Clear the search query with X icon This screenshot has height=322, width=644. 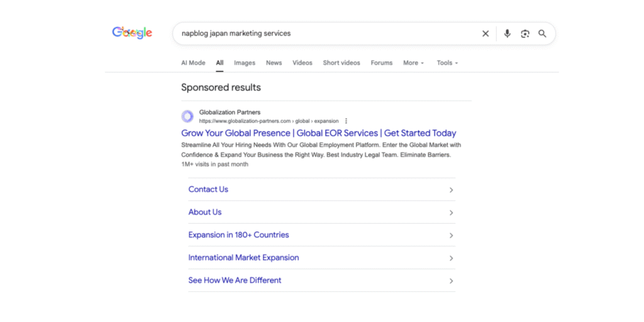486,34
